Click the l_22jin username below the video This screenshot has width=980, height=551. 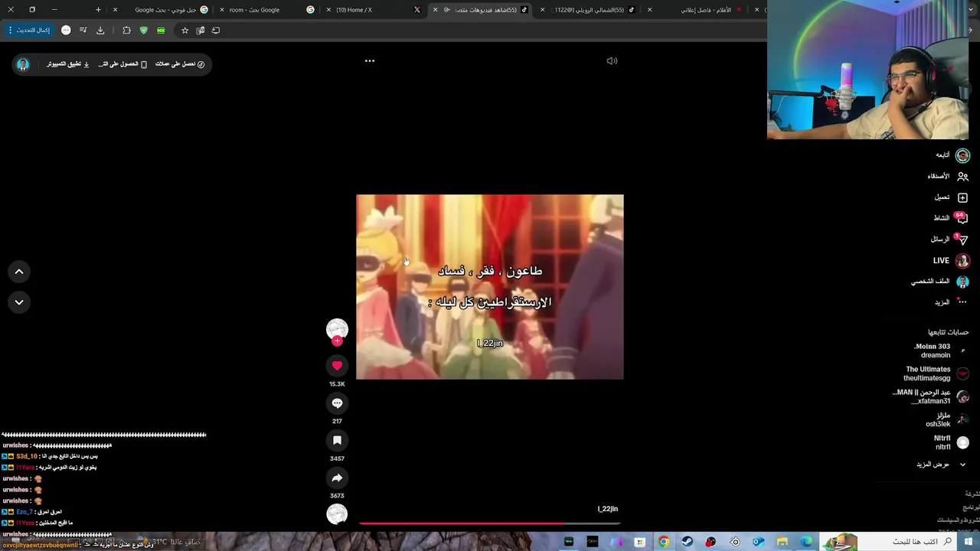pos(608,509)
